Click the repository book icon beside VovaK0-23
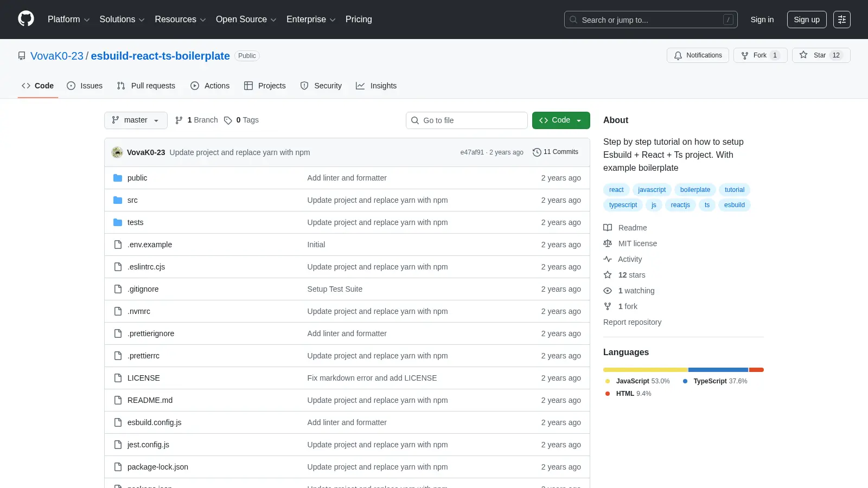The width and height of the screenshot is (868, 488). 22,56
